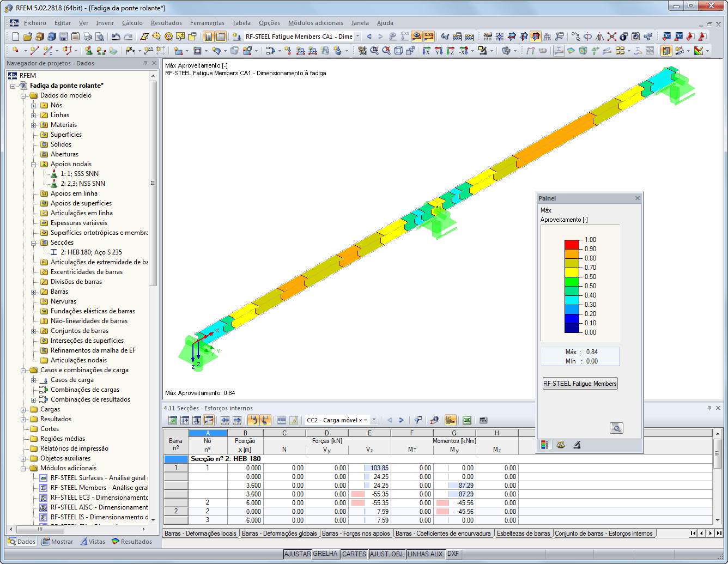Click the print preview icon in the toolbar
728x564 pixels.
[x=100, y=37]
